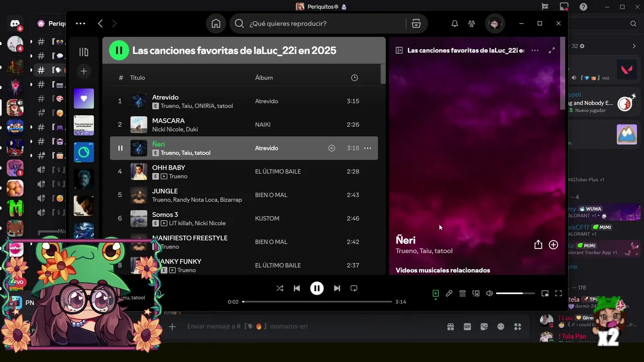Select the track JUNGLE

(244, 195)
